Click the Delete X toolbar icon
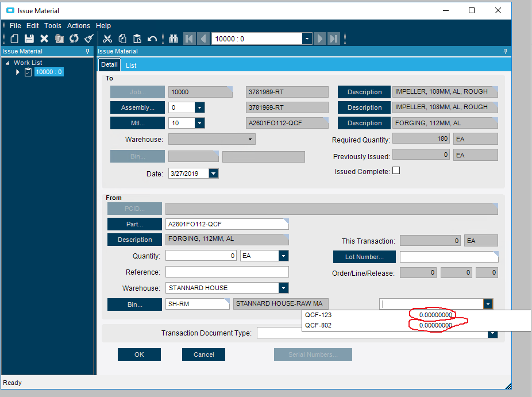 pos(44,39)
